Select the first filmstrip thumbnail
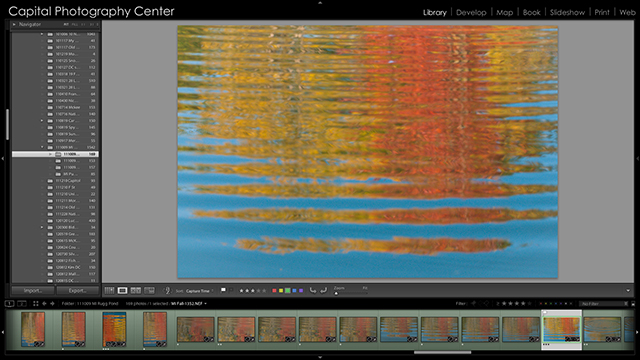The height and width of the screenshot is (360, 640). point(33,329)
